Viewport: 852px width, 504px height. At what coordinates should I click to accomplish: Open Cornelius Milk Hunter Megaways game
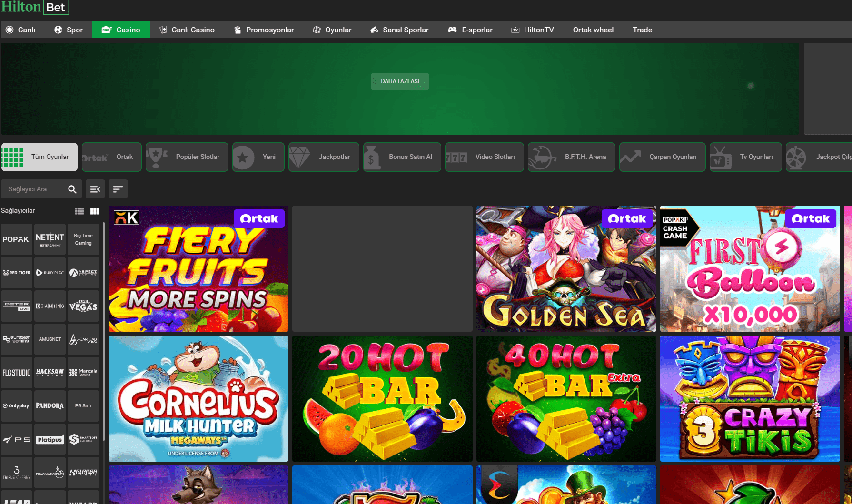tap(198, 399)
